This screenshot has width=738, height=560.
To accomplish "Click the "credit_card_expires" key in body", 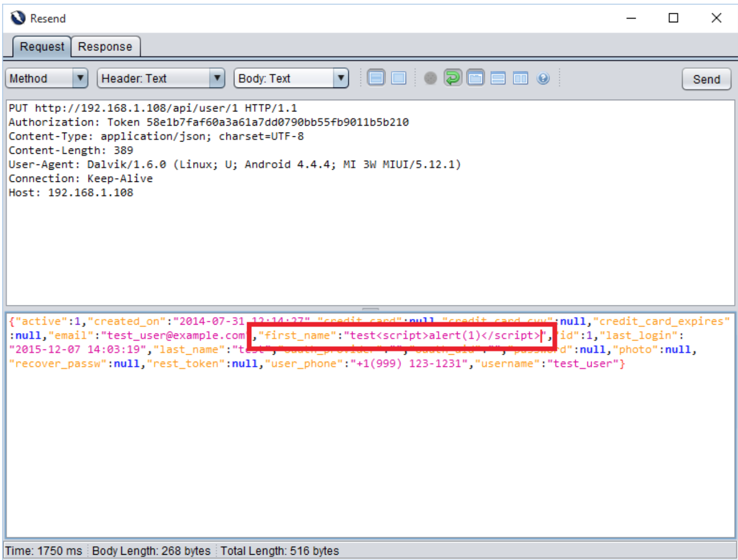I will coord(661,321).
